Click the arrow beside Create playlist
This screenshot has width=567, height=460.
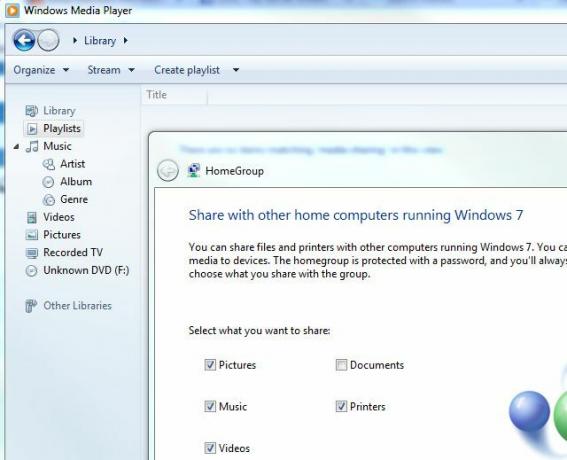point(236,70)
